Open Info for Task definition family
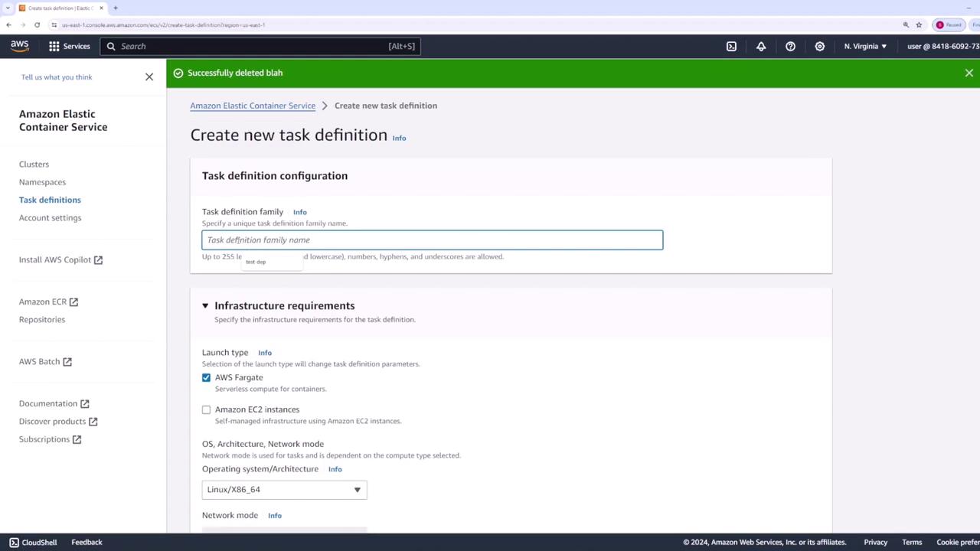 tap(299, 212)
